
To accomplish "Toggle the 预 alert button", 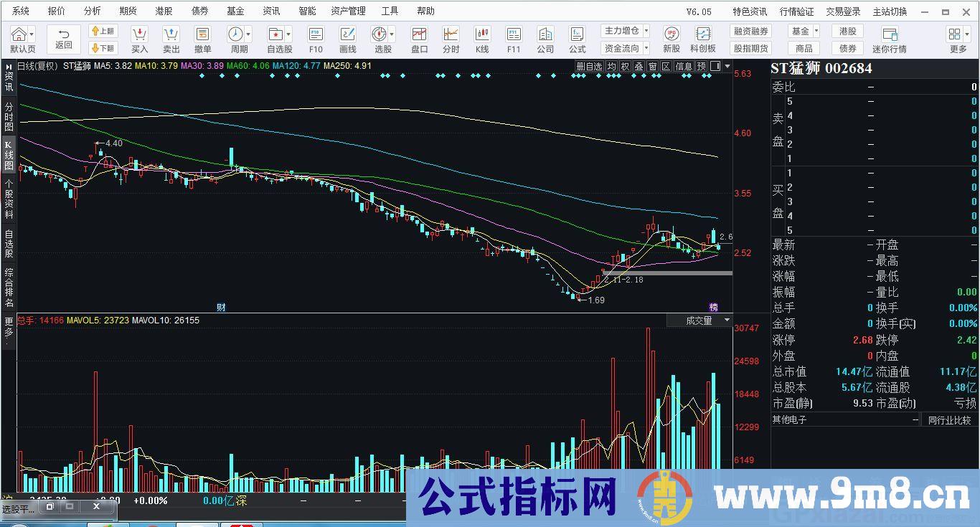I will [701, 66].
